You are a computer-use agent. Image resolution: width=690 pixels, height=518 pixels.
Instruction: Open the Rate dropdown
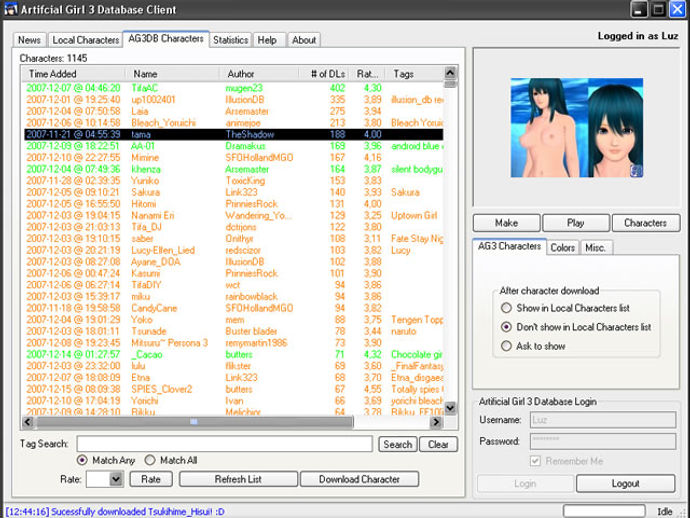pos(116,479)
